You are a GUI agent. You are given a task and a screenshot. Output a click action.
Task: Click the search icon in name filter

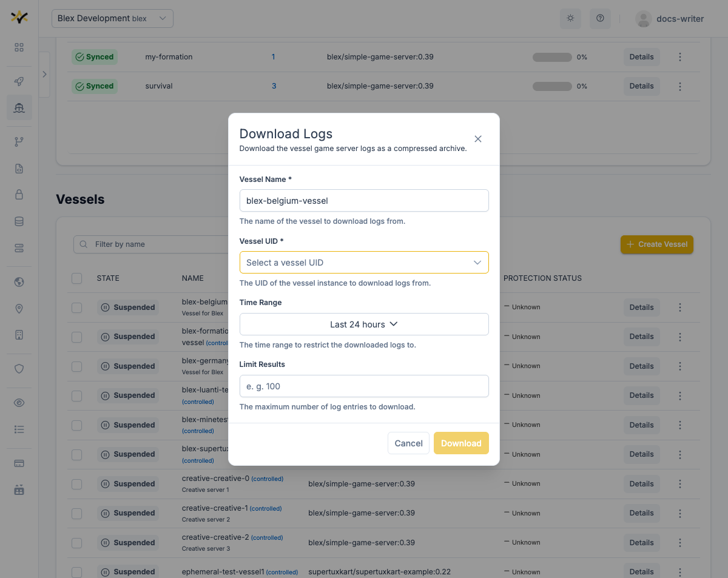(x=84, y=244)
